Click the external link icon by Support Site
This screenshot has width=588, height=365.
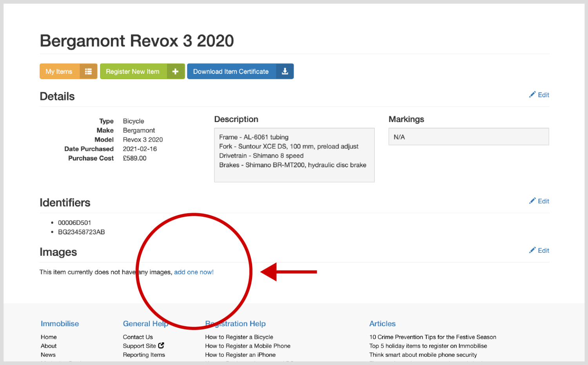[x=161, y=345]
